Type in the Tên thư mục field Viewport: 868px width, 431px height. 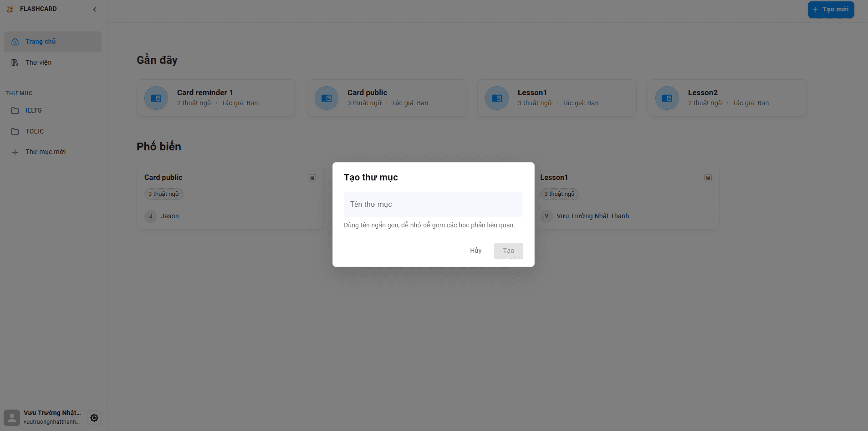click(x=433, y=205)
